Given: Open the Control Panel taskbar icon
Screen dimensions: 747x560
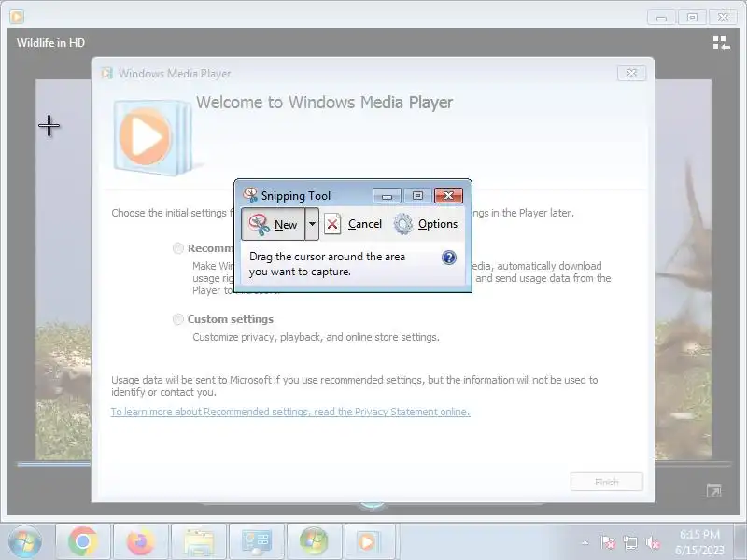Looking at the screenshot, I should [x=256, y=541].
